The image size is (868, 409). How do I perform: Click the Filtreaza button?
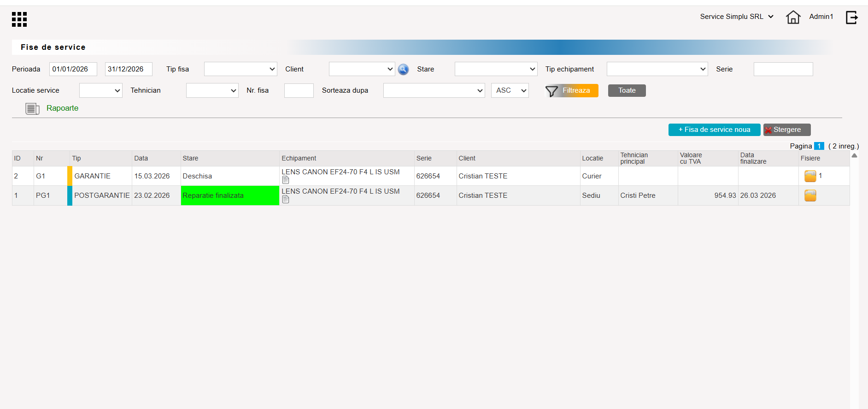click(x=572, y=91)
